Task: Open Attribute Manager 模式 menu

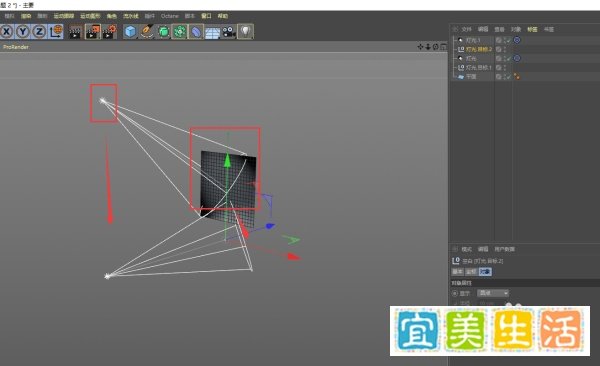Action: [x=466, y=249]
